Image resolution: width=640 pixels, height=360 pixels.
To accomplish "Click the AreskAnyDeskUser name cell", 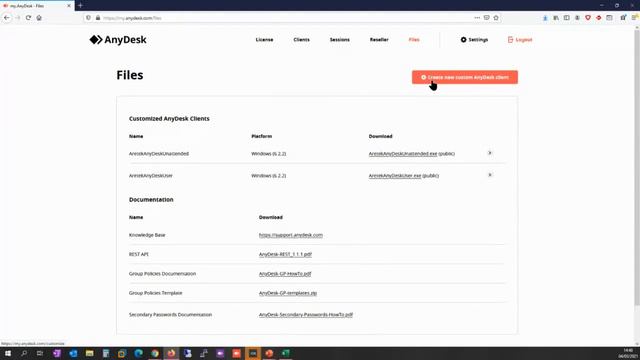I will click(151, 176).
